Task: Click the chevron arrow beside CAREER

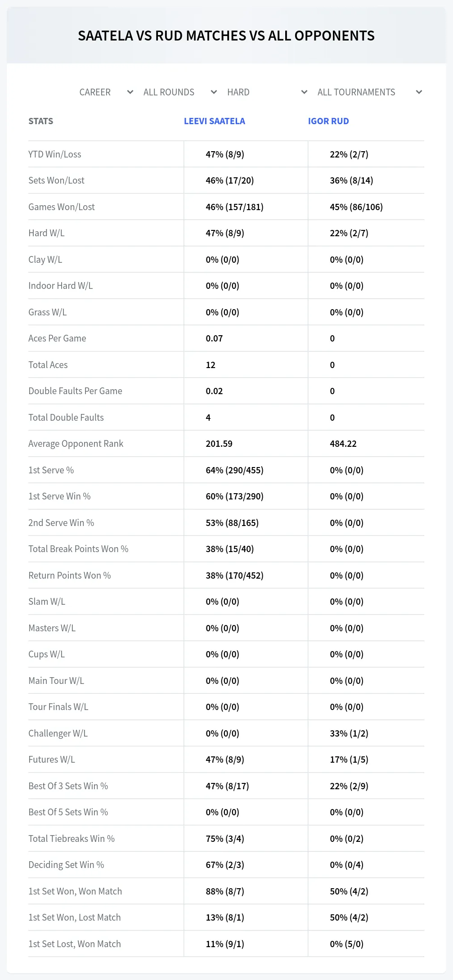Action: pos(130,92)
